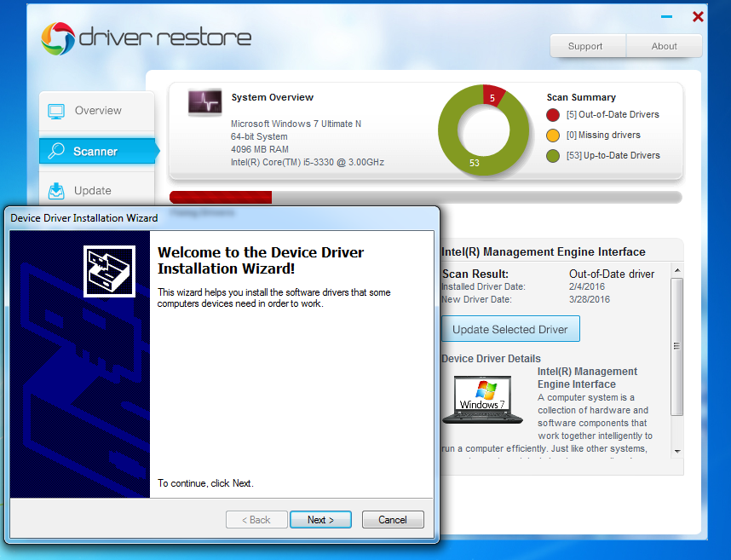Go to the Update tab
The width and height of the screenshot is (731, 560).
coord(97,190)
